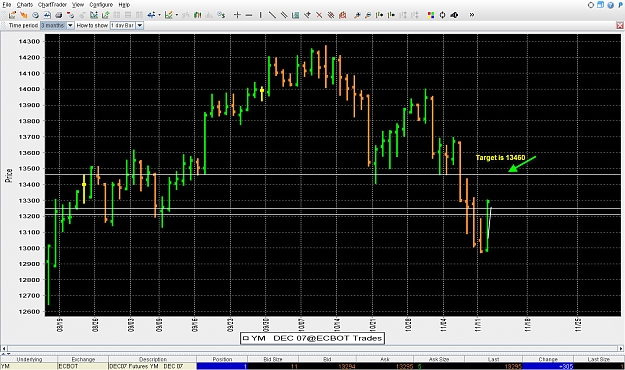Image resolution: width=625 pixels, height=370 pixels.
Task: Select the parallel lines channel tool
Action: (x=284, y=15)
